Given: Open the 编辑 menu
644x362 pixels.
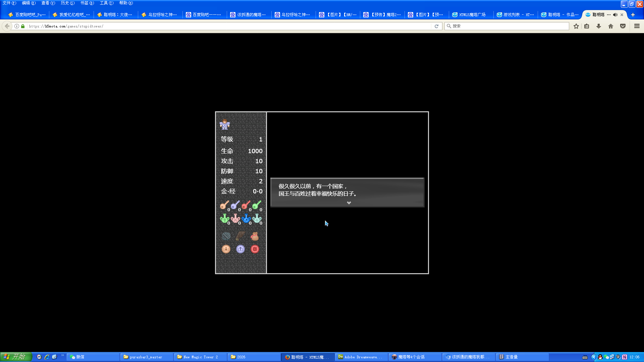Looking at the screenshot, I should (x=29, y=3).
